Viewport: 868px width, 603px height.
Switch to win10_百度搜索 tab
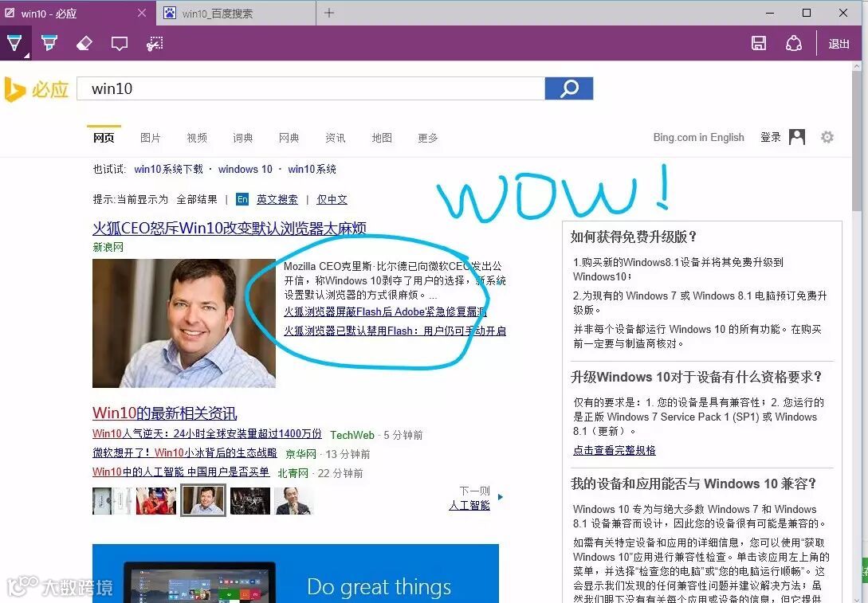(236, 14)
